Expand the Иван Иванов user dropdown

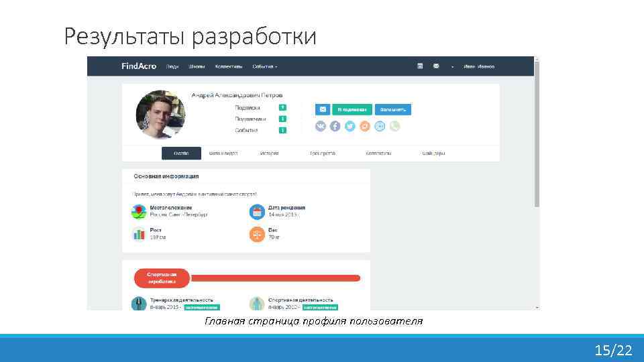point(478,66)
